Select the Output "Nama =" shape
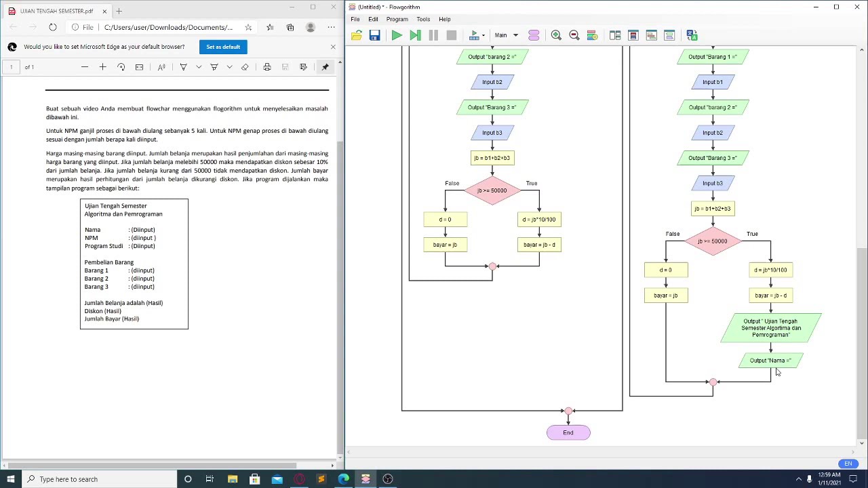 click(x=770, y=361)
